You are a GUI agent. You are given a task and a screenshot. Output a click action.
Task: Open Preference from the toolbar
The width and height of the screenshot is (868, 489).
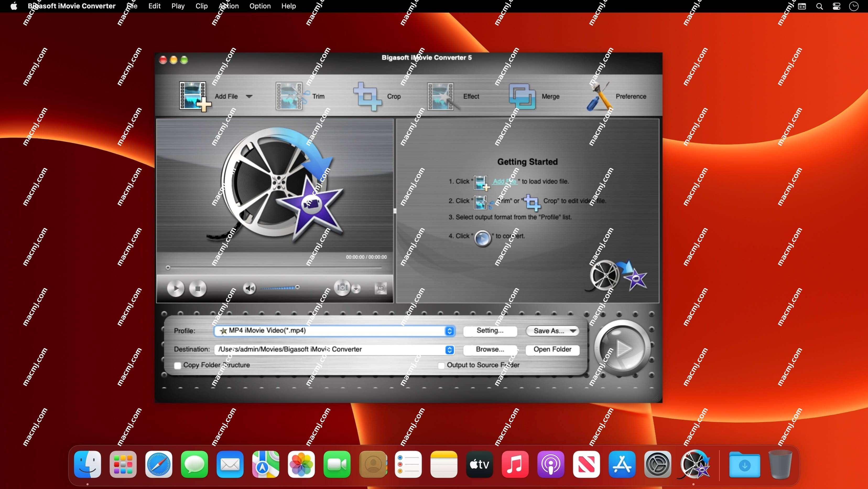[x=617, y=97]
